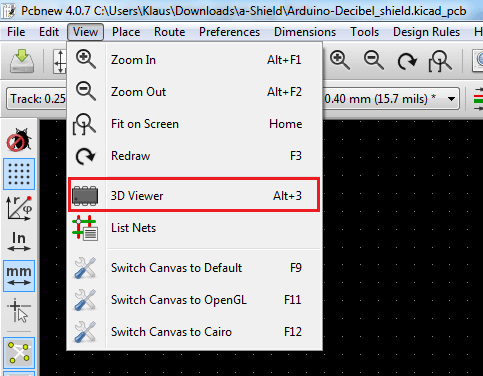Open the Track width combo box
483x376 pixels.
coord(37,99)
